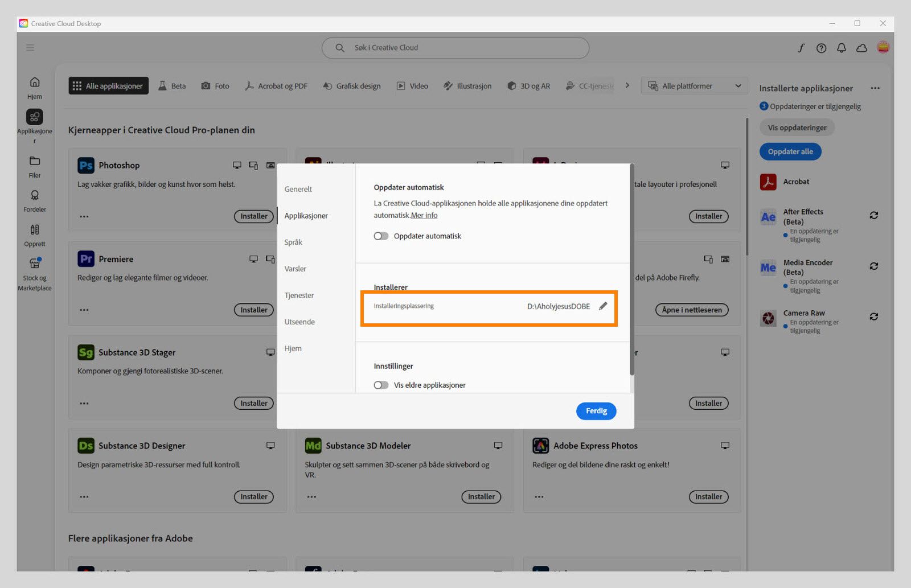Click the Acrobat installed app icon
This screenshot has width=911, height=588.
(x=768, y=182)
